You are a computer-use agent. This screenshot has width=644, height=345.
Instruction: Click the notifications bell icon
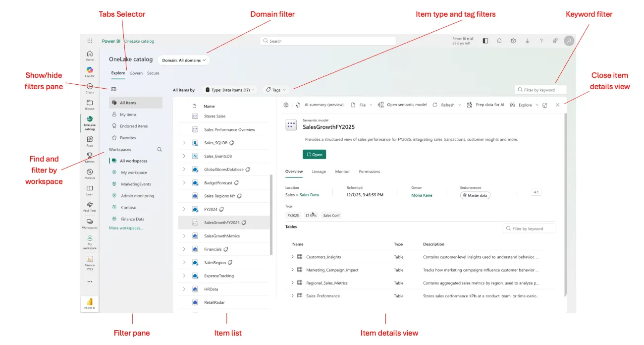click(x=499, y=41)
